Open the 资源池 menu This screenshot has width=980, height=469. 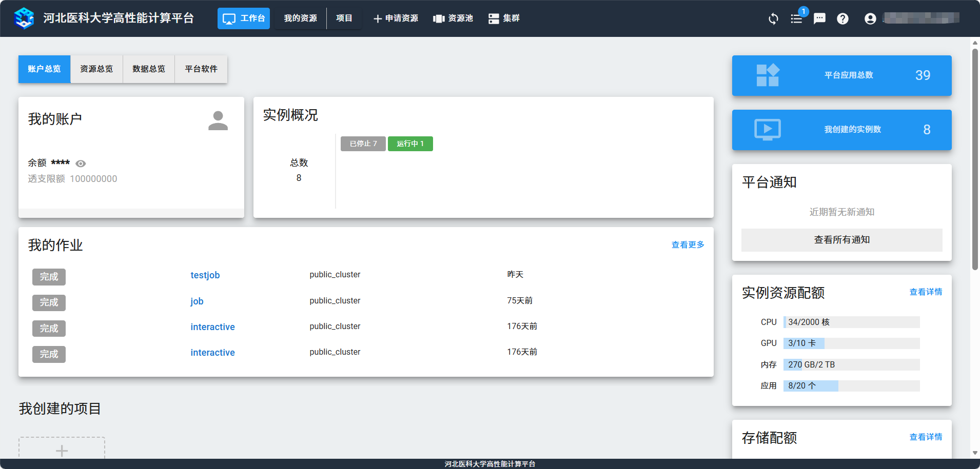pyautogui.click(x=453, y=18)
